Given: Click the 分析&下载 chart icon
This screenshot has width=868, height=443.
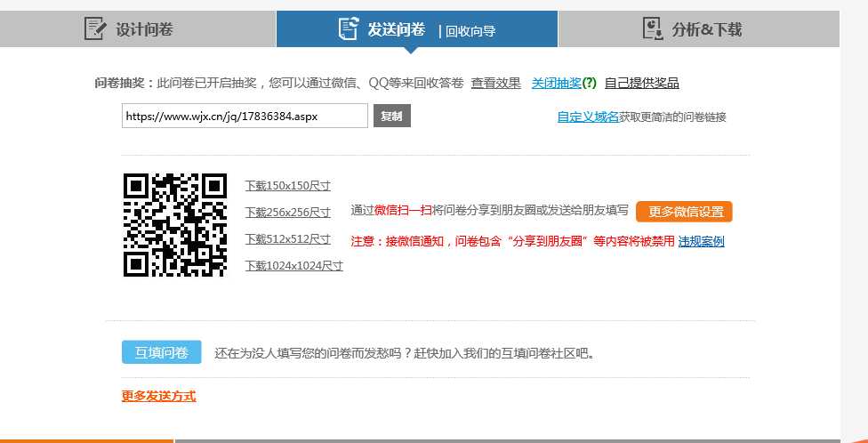Looking at the screenshot, I should (x=653, y=28).
